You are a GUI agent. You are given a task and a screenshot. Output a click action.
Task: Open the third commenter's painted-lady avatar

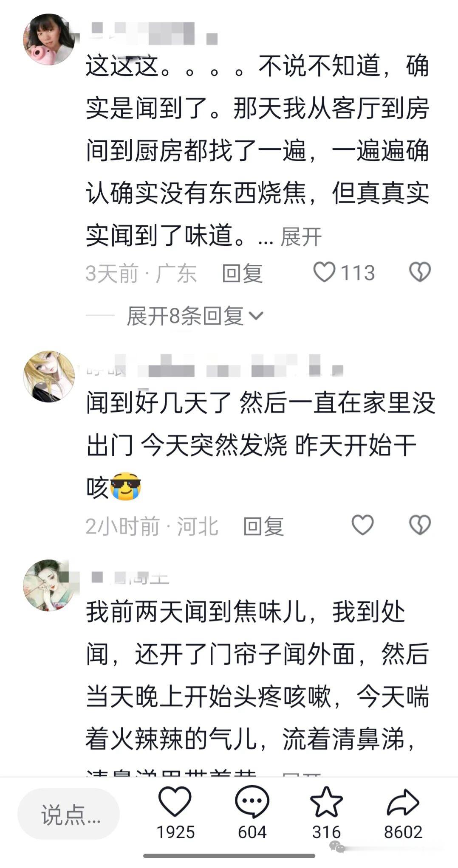pyautogui.click(x=48, y=585)
